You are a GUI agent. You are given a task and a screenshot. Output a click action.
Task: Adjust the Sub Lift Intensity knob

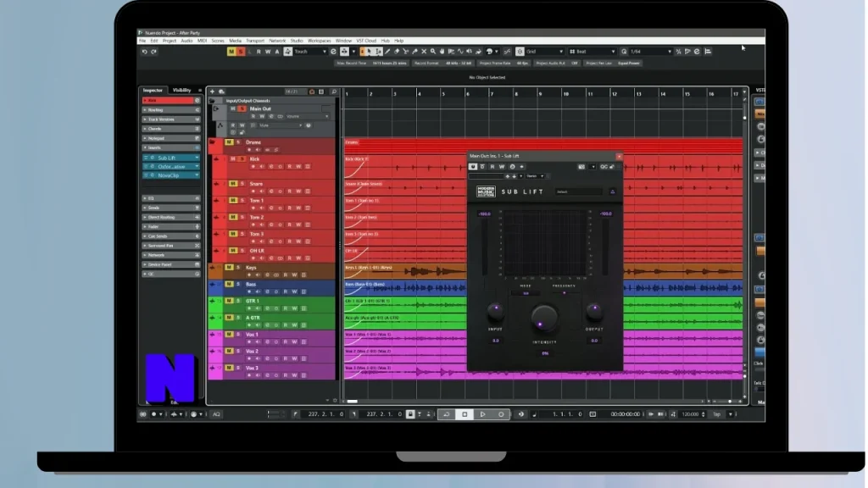point(543,319)
